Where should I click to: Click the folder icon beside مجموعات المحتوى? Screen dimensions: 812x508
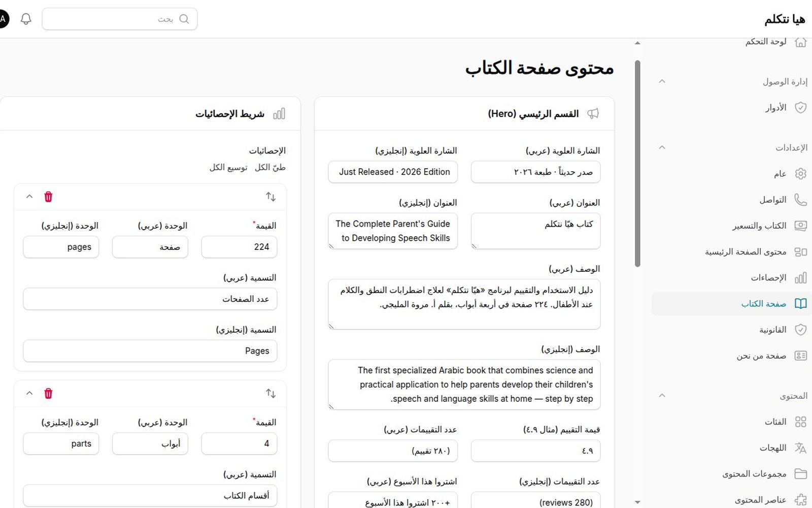[800, 474]
